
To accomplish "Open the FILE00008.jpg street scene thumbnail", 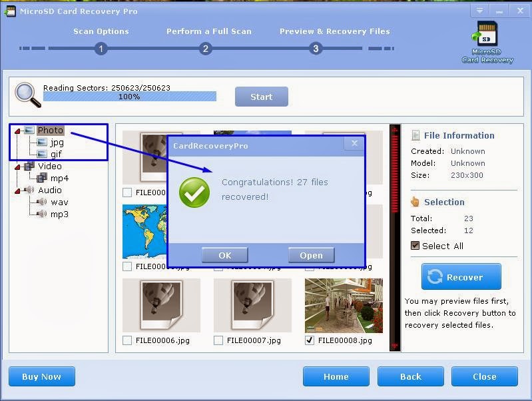I will (344, 306).
